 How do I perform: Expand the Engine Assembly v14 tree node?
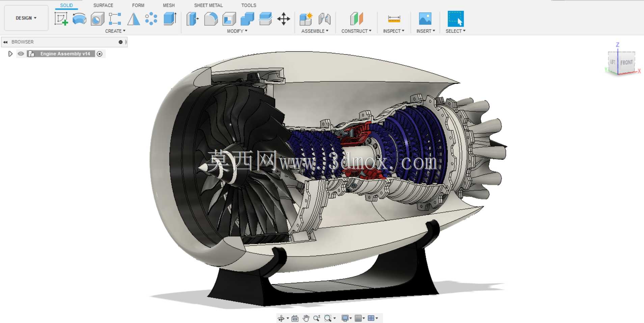click(x=10, y=54)
